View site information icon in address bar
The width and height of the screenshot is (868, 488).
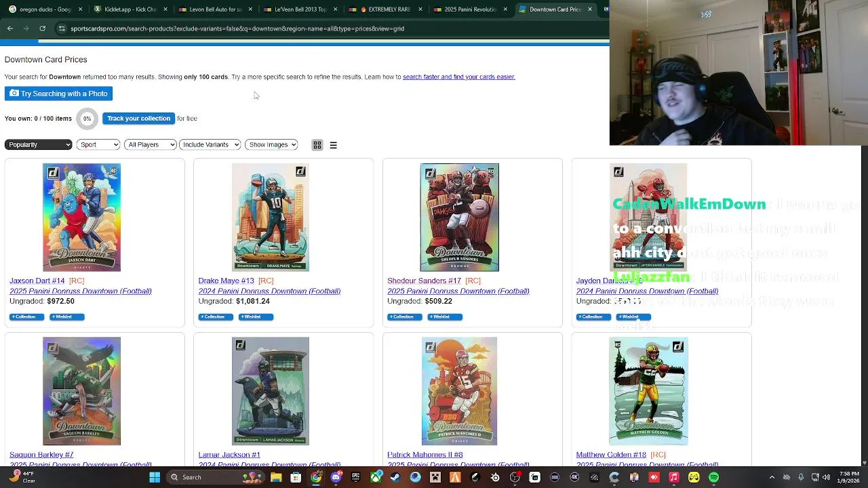click(x=62, y=28)
